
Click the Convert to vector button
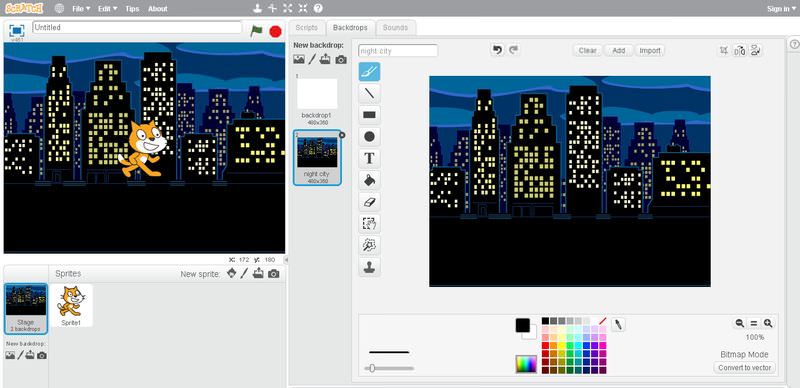pyautogui.click(x=744, y=368)
